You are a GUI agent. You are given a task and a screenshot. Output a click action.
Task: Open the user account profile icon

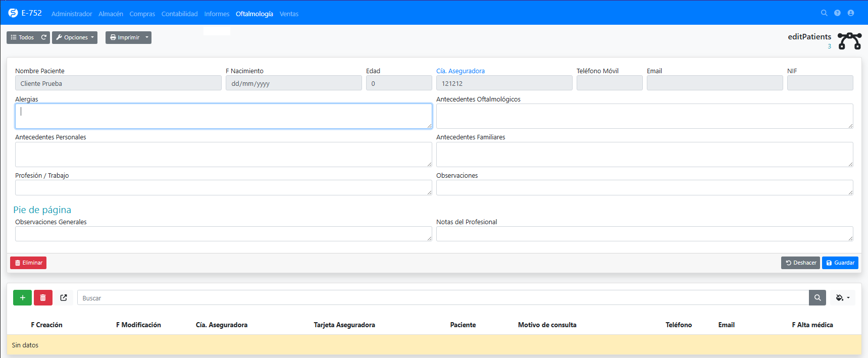(x=851, y=13)
